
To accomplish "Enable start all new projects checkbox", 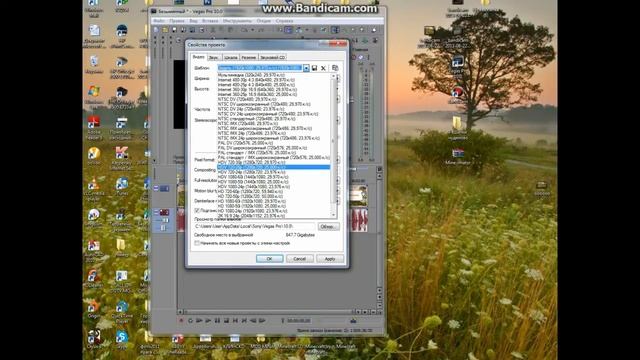I will point(197,243).
